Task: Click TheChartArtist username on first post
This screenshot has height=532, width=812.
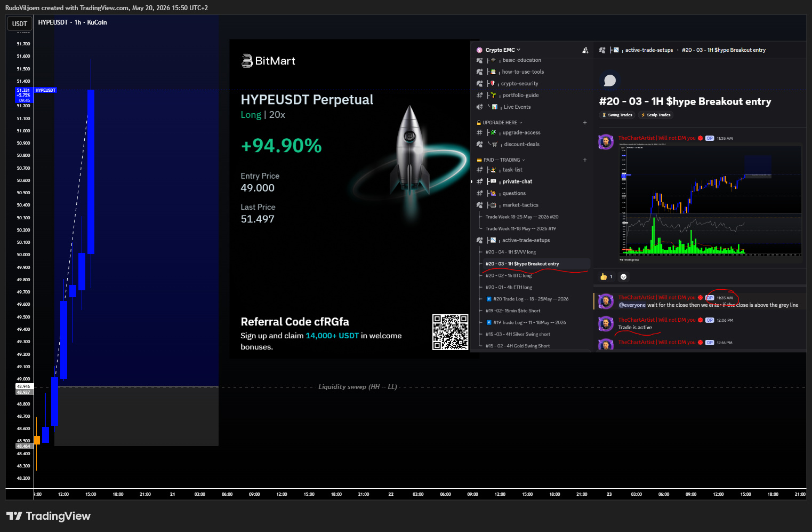Action: click(657, 138)
